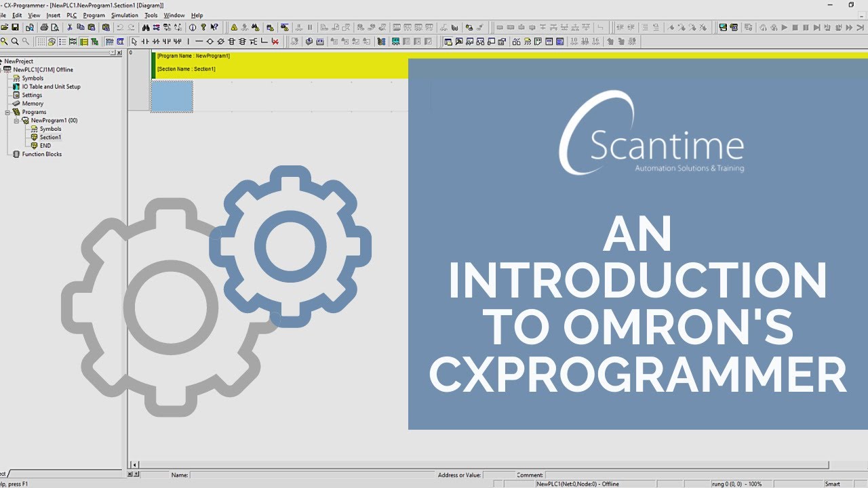This screenshot has width=868, height=488.
Task: Open the Edit menu
Action: tap(17, 15)
